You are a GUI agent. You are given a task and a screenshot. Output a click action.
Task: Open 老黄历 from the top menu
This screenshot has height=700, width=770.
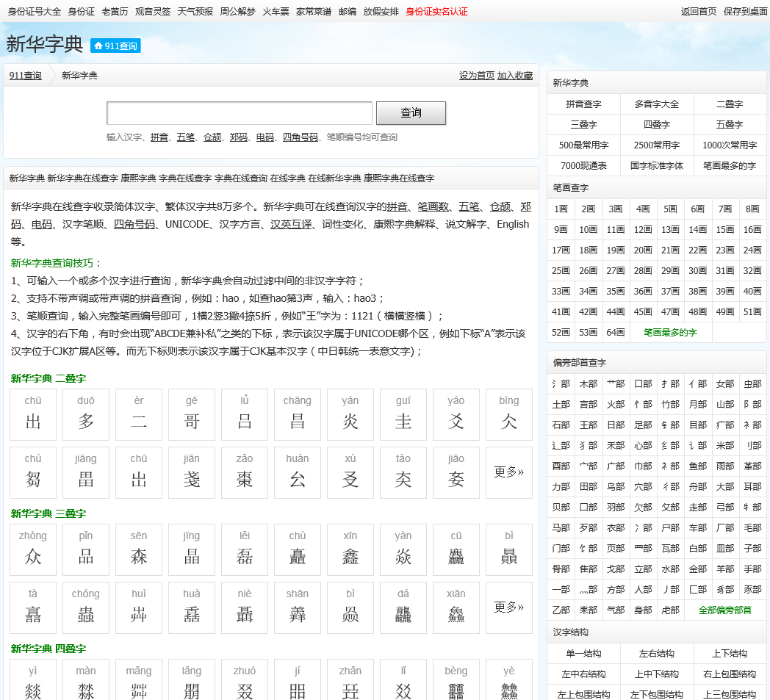click(x=115, y=11)
